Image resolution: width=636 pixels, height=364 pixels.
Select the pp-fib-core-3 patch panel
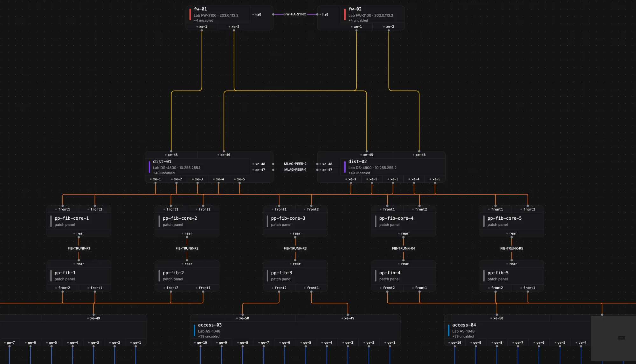coord(295,221)
